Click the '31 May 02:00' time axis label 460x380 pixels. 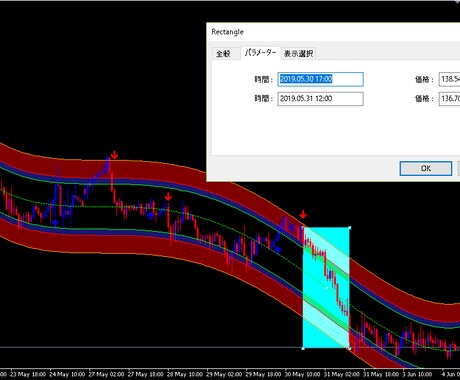tap(341, 374)
